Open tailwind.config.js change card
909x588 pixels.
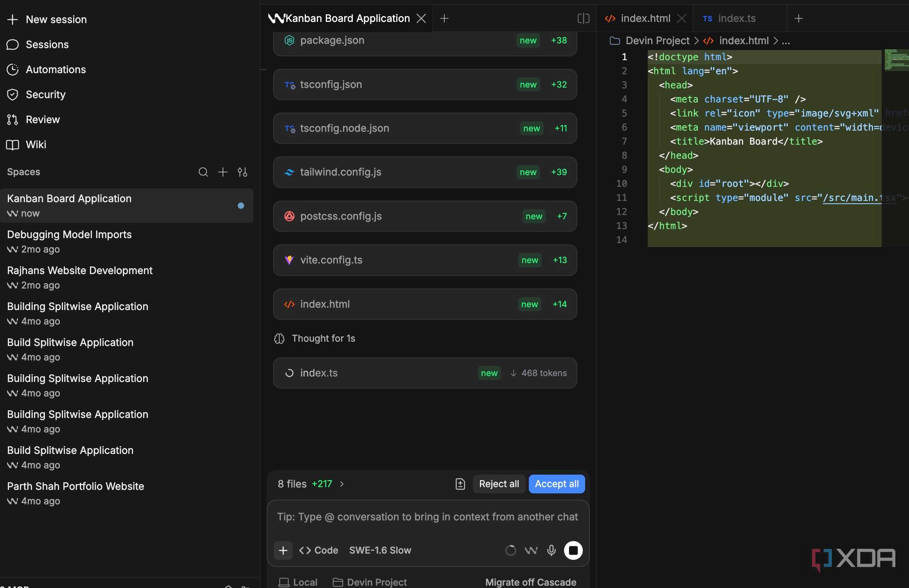click(425, 172)
